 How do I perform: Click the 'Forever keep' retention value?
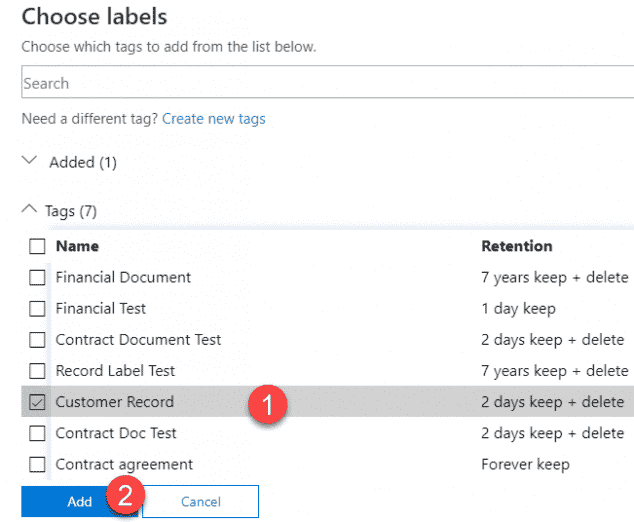pyautogui.click(x=525, y=465)
